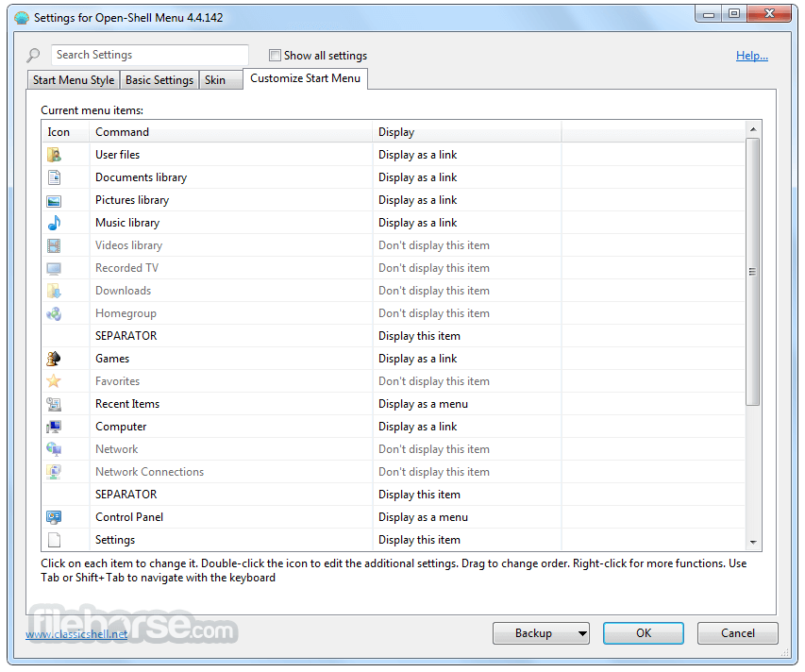Click the Videos library film icon
Image resolution: width=805 pixels, height=672 pixels.
(x=54, y=245)
